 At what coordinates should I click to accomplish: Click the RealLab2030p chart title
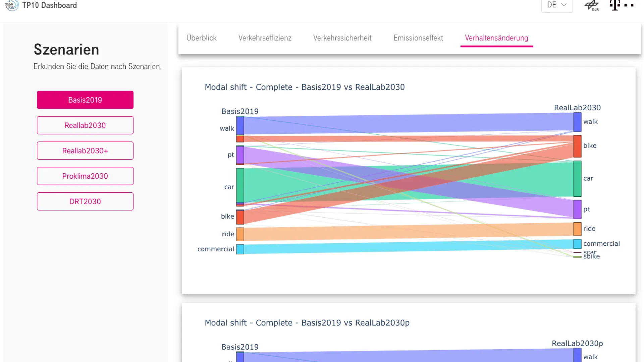(307, 323)
